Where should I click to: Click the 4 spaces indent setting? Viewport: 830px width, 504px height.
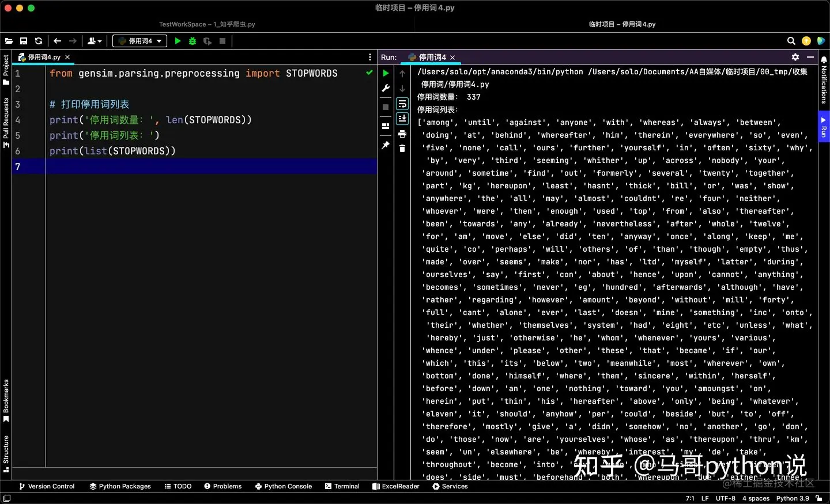[x=756, y=498]
